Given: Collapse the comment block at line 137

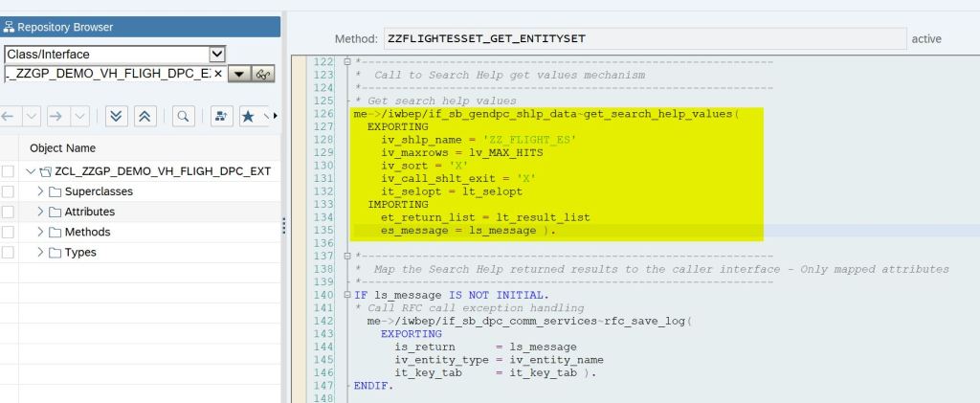Looking at the screenshot, I should tap(347, 257).
